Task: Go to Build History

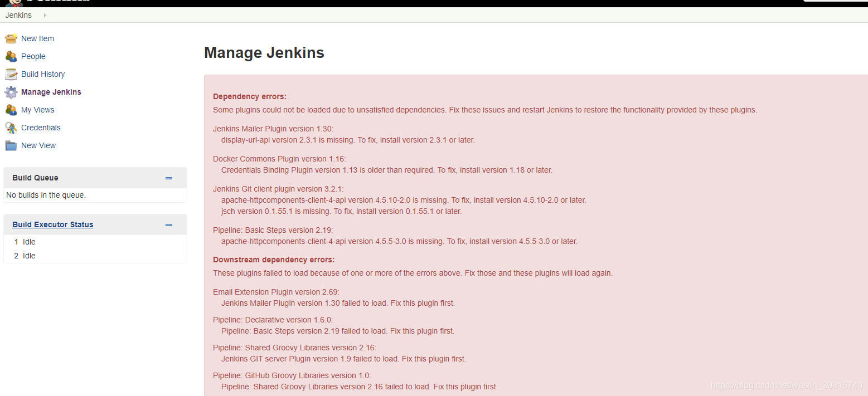Action: 43,74
